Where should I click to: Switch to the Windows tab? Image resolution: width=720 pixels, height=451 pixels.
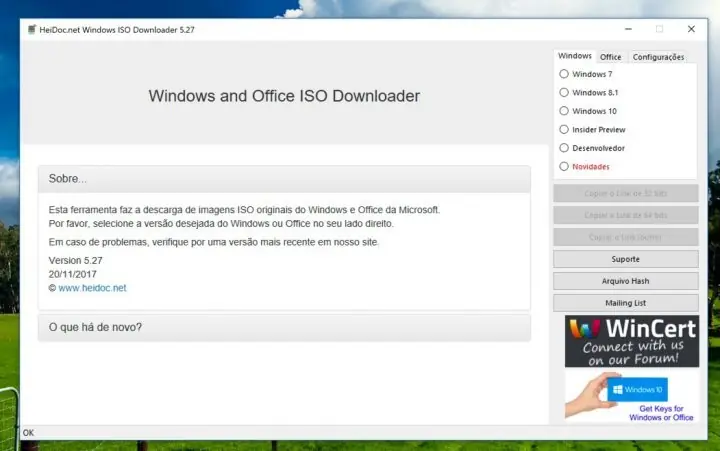point(574,56)
